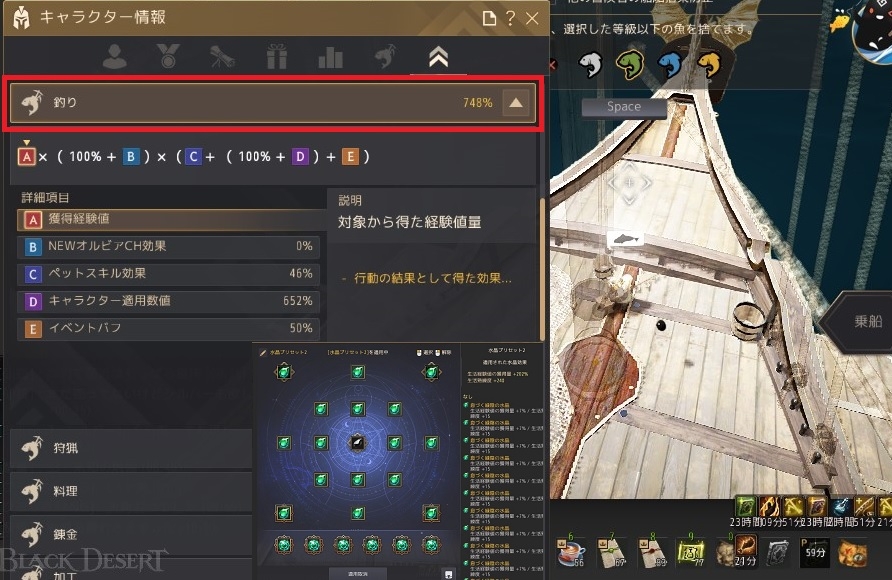Screen dimensions: 892x580
Task: Select the 獲得経験値 detail item A
Action: pyautogui.click(x=171, y=219)
